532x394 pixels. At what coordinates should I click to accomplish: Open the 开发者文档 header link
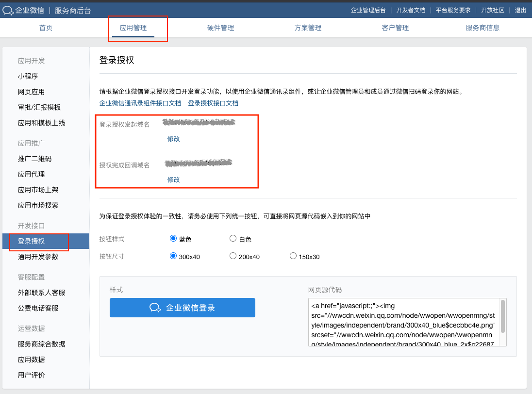tap(411, 10)
